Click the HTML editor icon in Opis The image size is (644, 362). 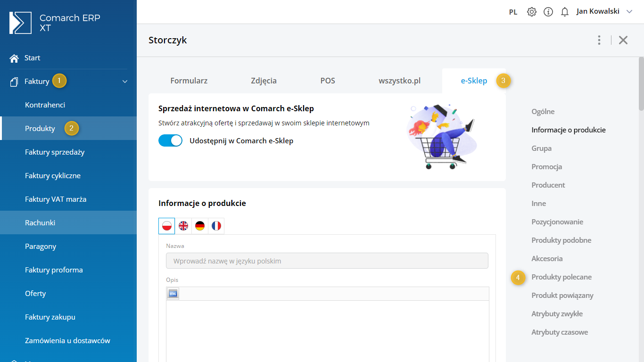(x=173, y=294)
